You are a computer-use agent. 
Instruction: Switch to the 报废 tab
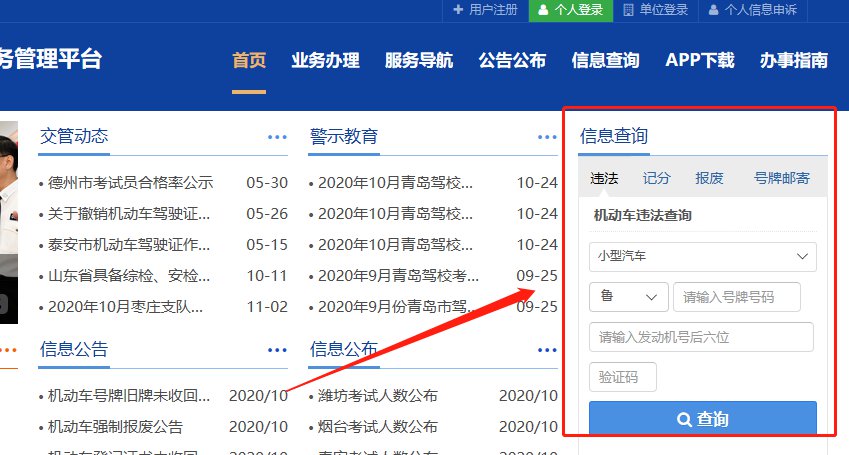tap(709, 178)
